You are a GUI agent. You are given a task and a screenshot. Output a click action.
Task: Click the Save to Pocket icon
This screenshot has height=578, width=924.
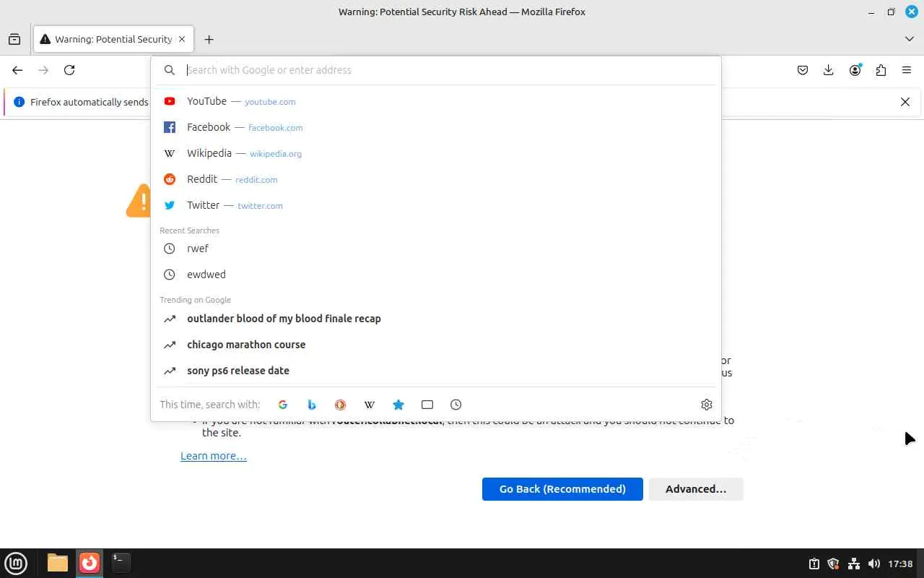[x=803, y=70]
